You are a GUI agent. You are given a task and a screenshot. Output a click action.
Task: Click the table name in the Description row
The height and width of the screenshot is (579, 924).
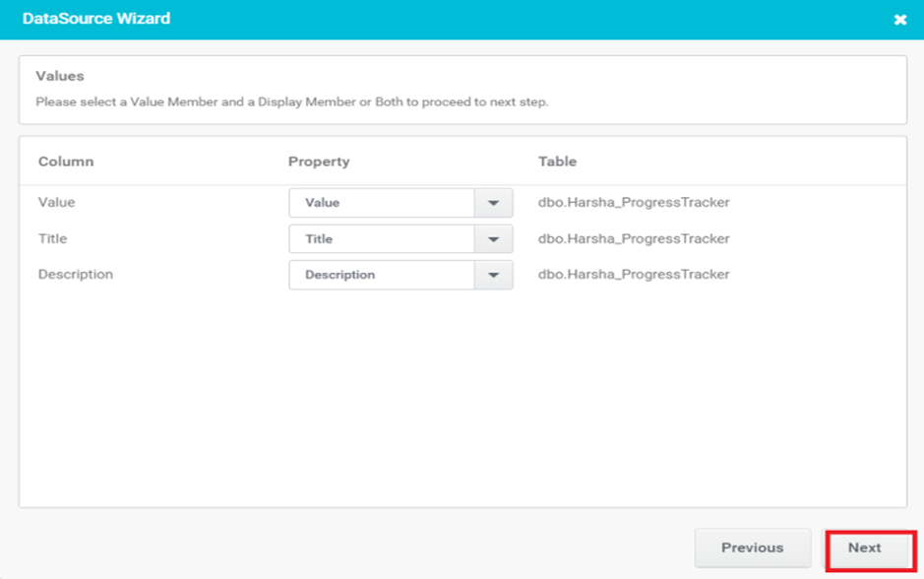[x=634, y=274]
